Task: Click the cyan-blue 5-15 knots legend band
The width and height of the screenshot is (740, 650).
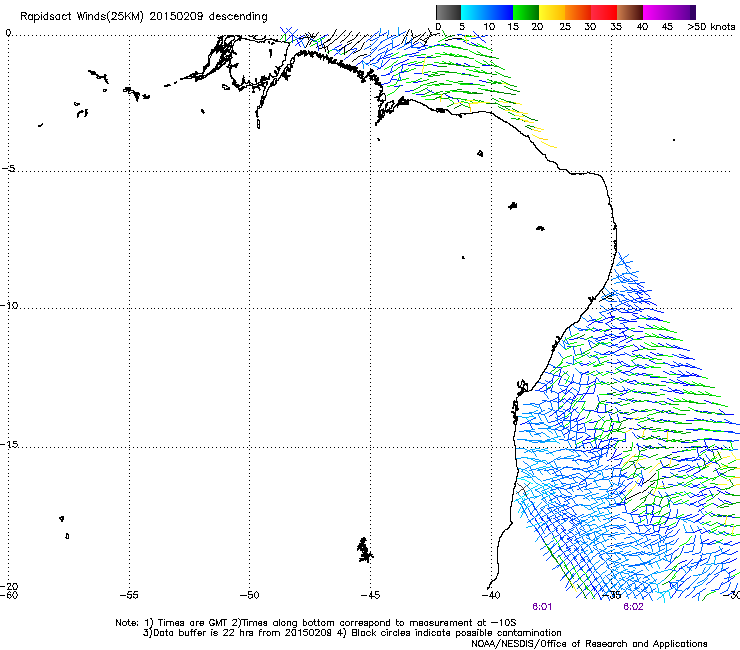Action: tap(487, 12)
